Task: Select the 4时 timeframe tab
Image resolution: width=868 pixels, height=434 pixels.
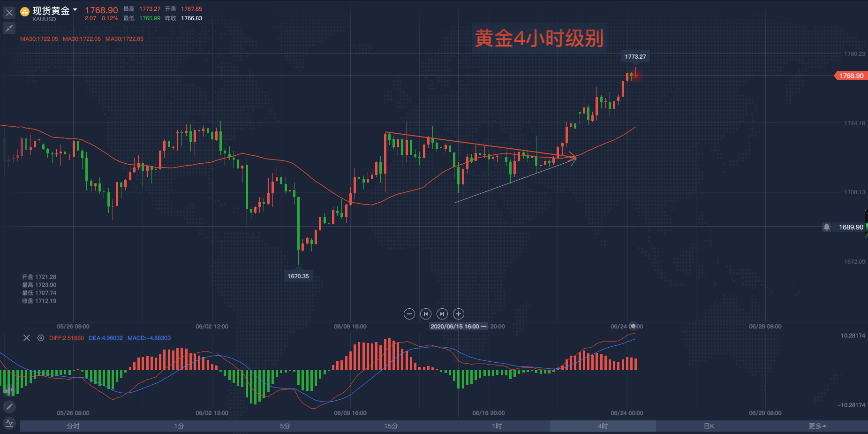Action: pyautogui.click(x=603, y=426)
